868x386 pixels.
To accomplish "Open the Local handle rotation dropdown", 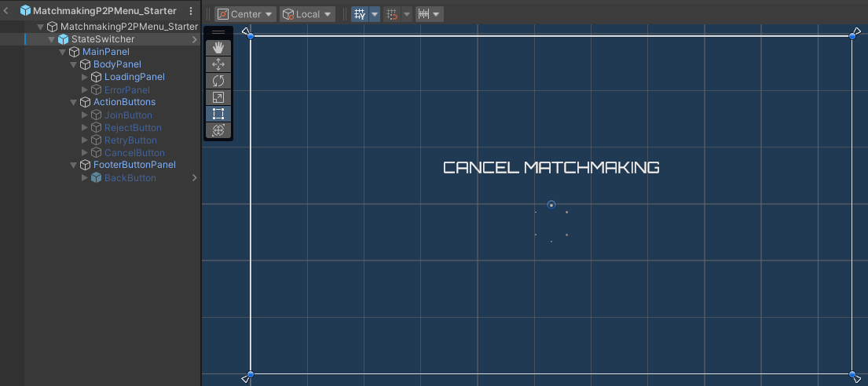I will pos(307,14).
